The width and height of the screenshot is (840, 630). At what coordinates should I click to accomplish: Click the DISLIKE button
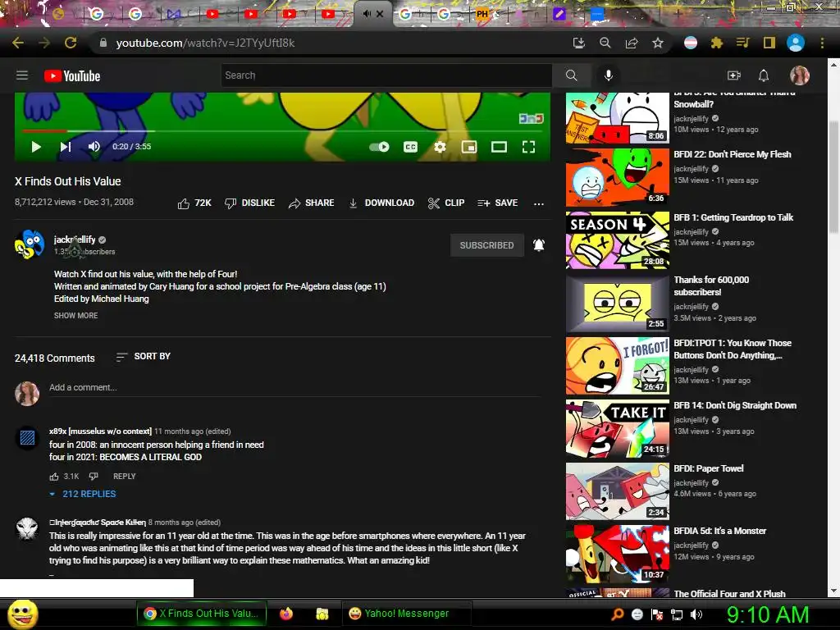point(249,203)
